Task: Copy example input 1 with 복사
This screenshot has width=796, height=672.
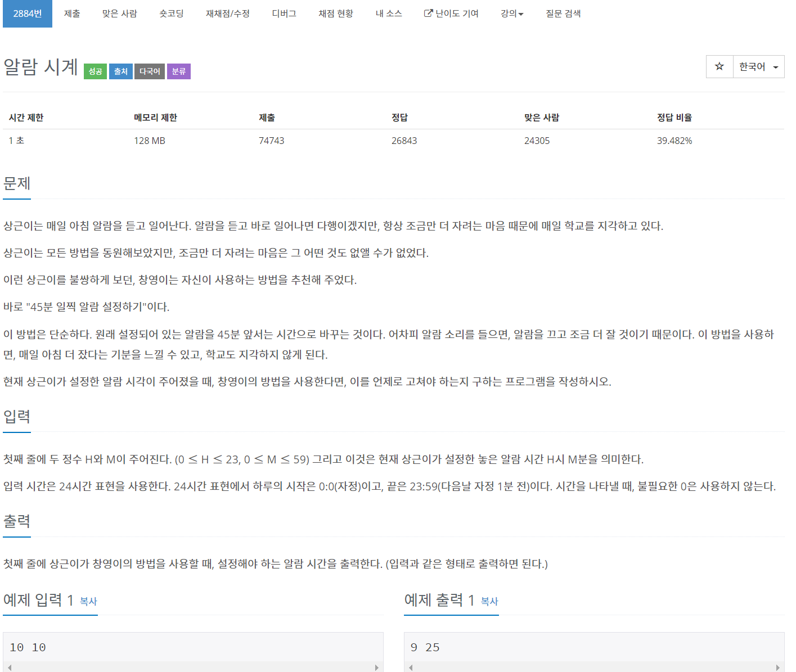Action: click(x=88, y=601)
